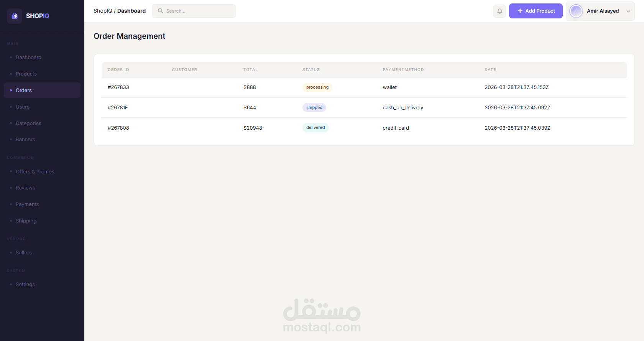Image resolution: width=644 pixels, height=341 pixels.
Task: Click the credit_card payment cell
Action: pyautogui.click(x=396, y=128)
